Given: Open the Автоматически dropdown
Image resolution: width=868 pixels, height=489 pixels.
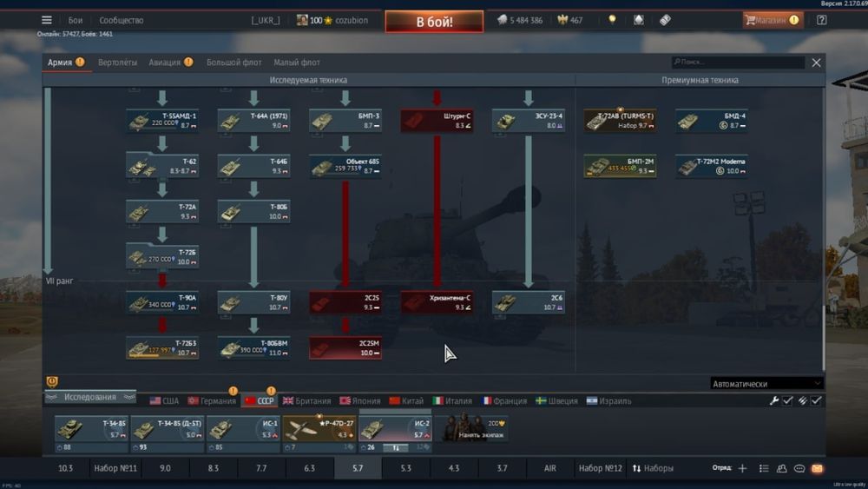Looking at the screenshot, I should tap(766, 383).
